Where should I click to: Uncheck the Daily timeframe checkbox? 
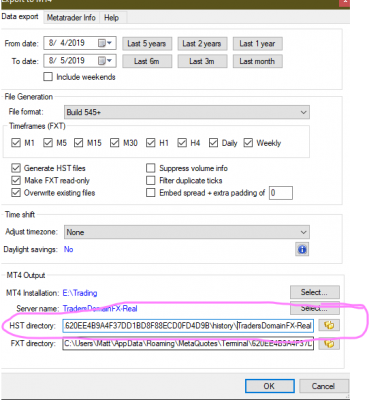point(213,143)
